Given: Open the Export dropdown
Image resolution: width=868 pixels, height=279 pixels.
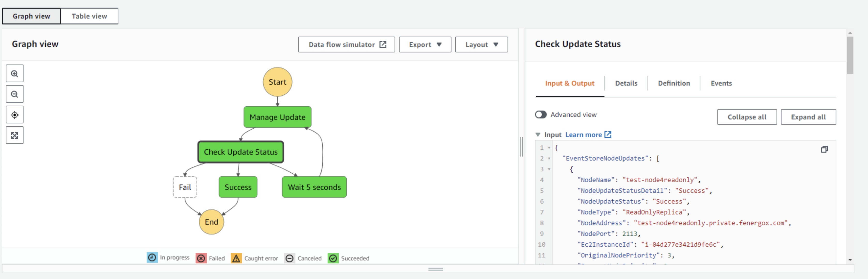Looking at the screenshot, I should 424,45.
